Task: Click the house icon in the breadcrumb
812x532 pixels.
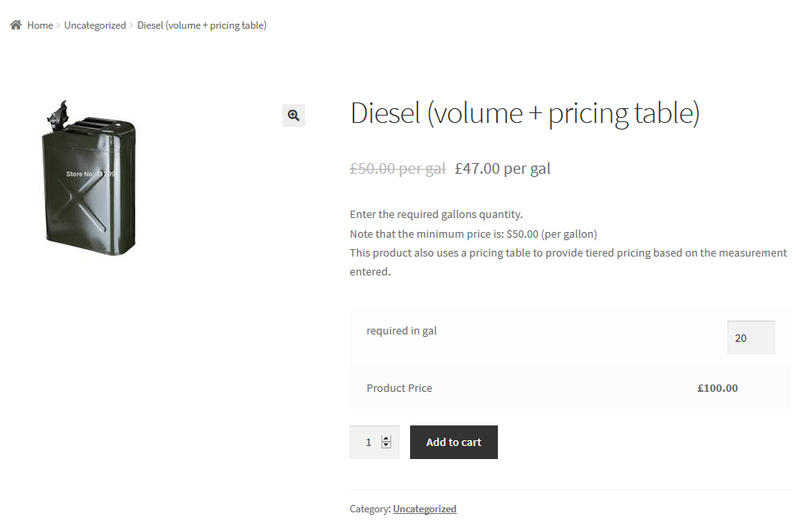Action: 16,25
